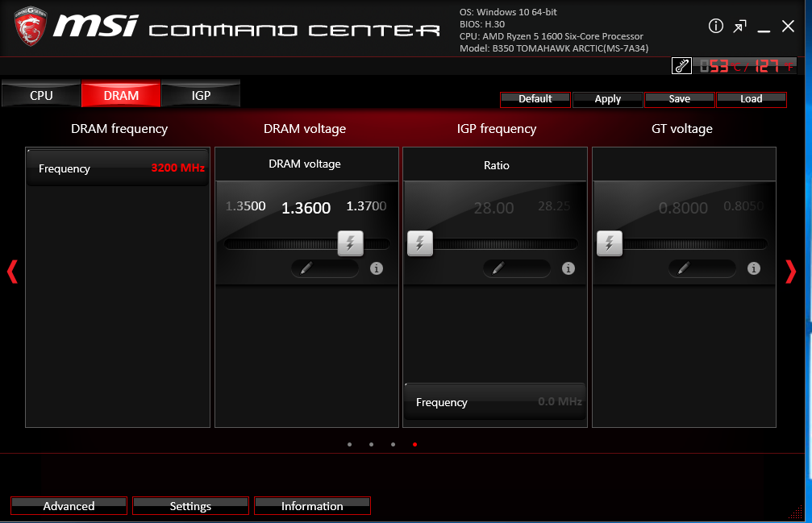Click the DRAM frequency Frequency row
Screen dimensions: 812x523
(x=118, y=168)
